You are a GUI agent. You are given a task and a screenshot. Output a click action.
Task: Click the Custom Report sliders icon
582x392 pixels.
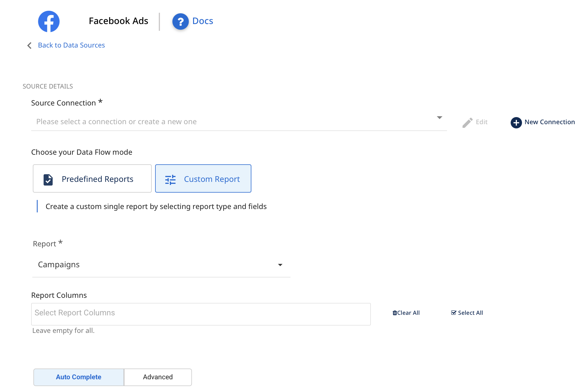click(170, 180)
